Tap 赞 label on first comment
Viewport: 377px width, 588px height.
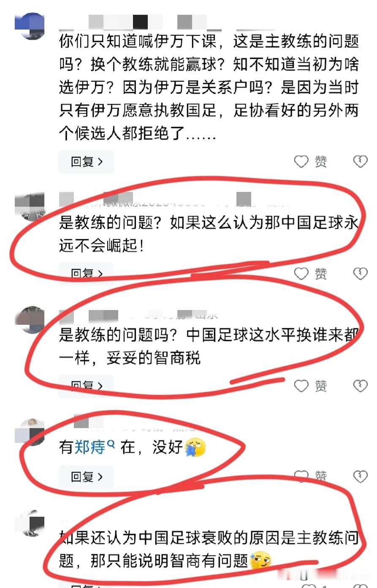click(321, 162)
